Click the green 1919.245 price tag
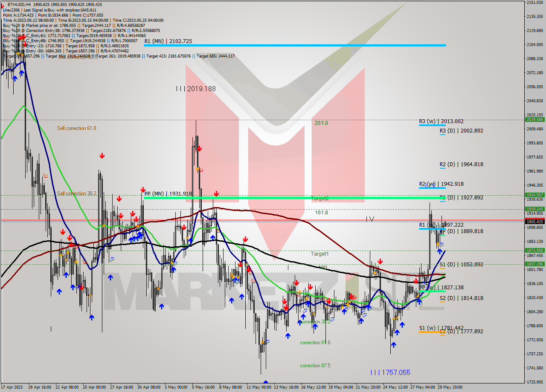The image size is (546, 392). 534,209
